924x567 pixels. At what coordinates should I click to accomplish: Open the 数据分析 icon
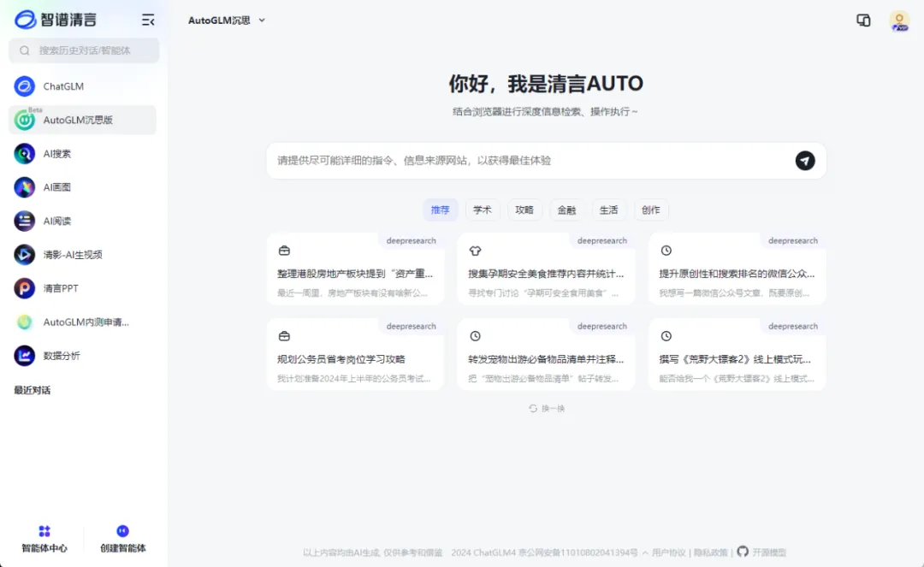[24, 356]
